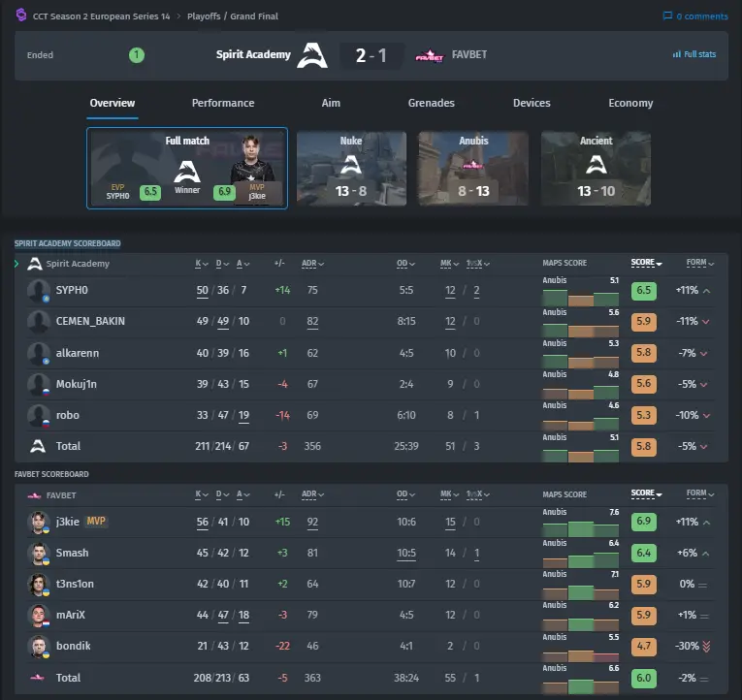Open Playoffs / Grand Final breadcrumb link
Image resolution: width=742 pixels, height=700 pixels.
click(x=233, y=16)
